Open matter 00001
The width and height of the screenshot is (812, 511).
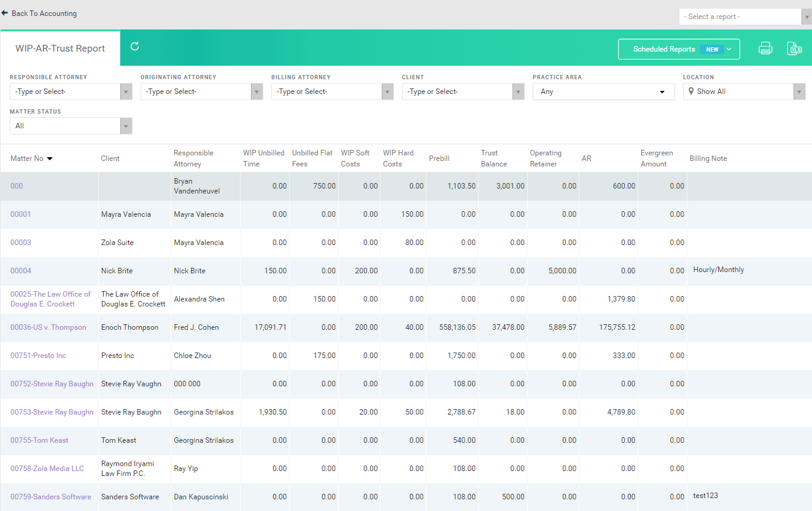point(20,214)
